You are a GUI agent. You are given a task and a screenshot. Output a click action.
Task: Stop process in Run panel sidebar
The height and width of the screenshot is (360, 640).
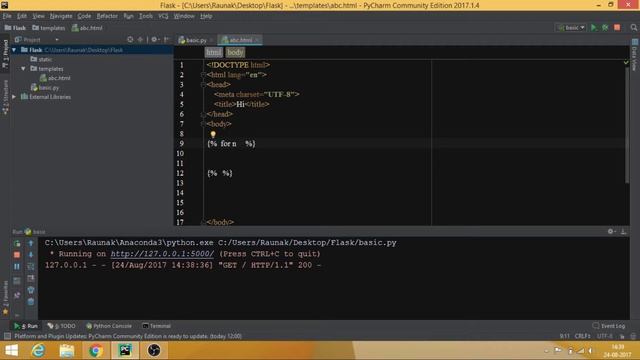[x=17, y=255]
